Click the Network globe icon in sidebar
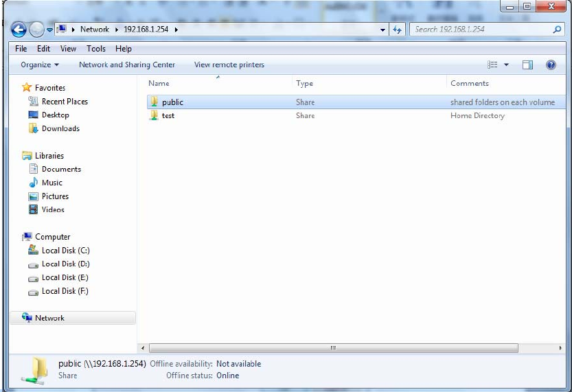The height and width of the screenshot is (392, 572). click(x=27, y=317)
